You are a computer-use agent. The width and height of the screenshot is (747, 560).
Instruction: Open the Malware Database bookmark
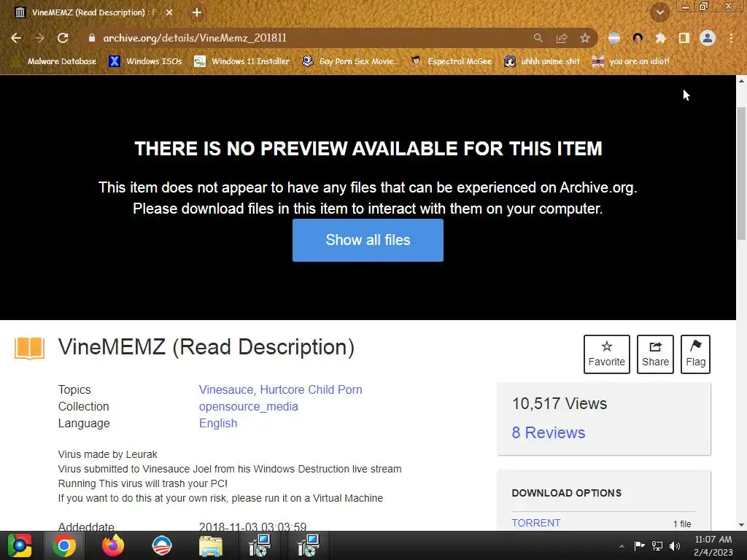[54, 61]
